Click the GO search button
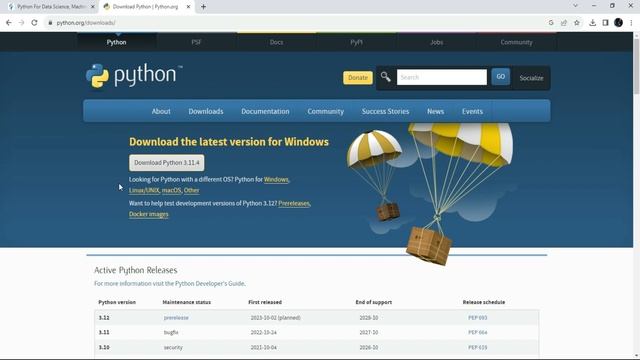 tap(500, 77)
